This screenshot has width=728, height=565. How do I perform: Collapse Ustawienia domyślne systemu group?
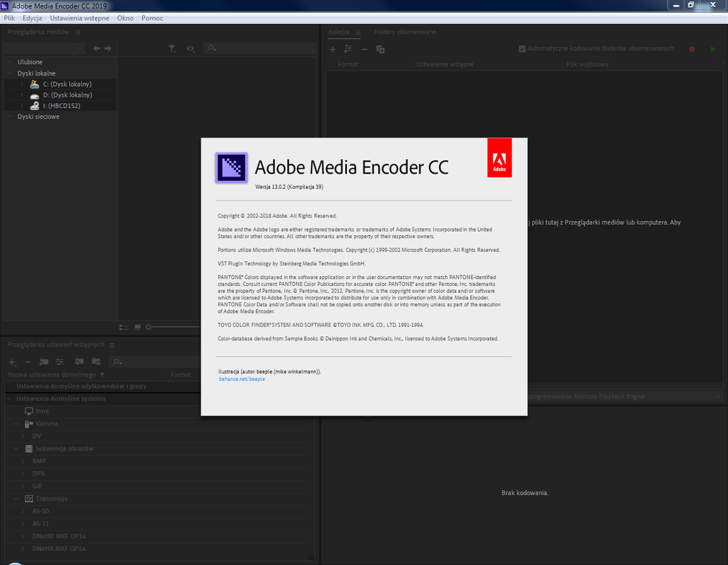coord(8,398)
